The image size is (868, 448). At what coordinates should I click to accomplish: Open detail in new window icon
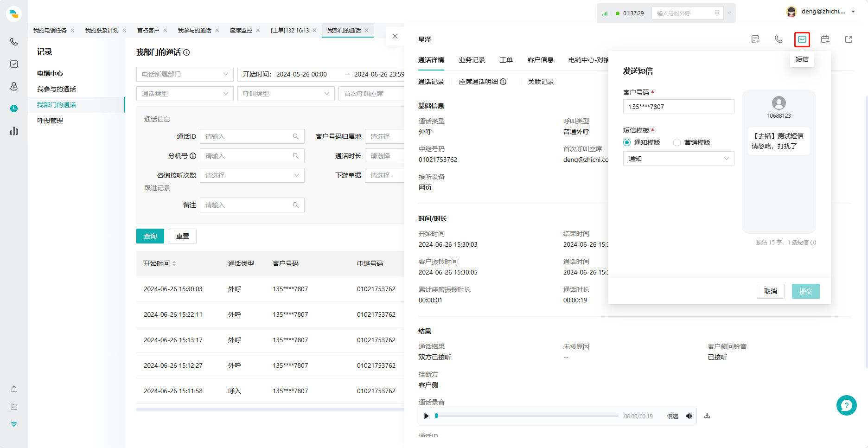point(849,39)
